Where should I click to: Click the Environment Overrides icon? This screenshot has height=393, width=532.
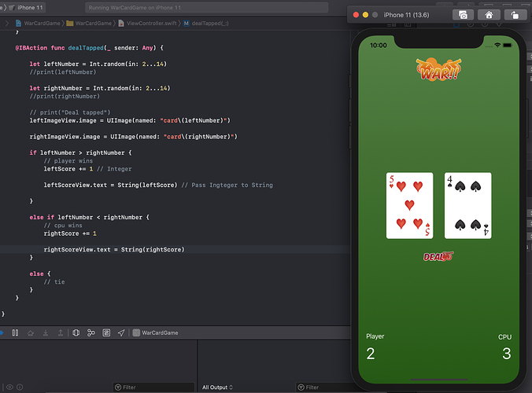coord(106,332)
